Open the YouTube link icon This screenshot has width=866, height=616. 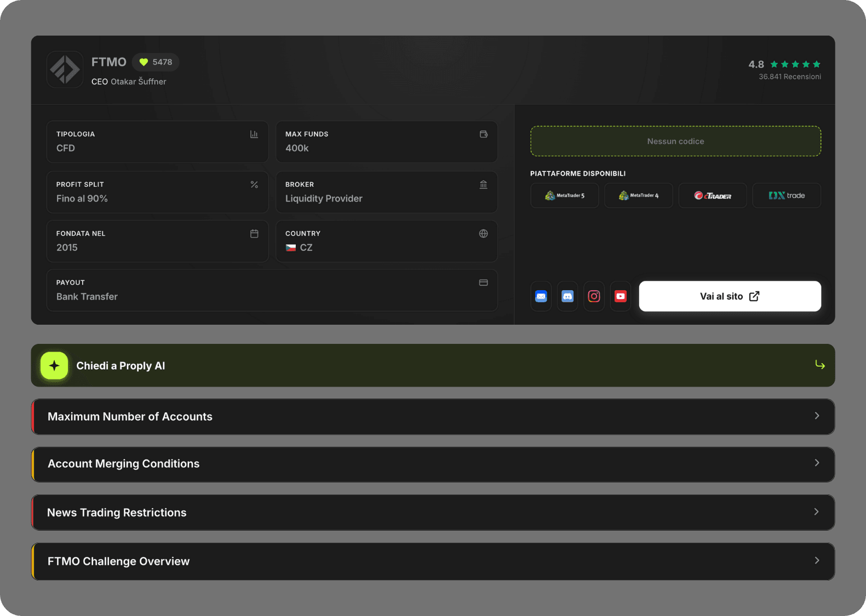pos(621,296)
